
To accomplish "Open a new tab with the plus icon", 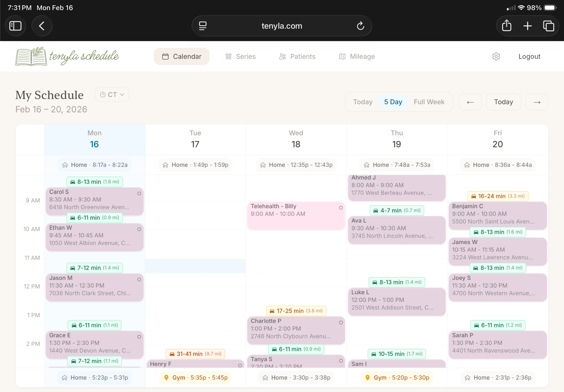I will click(527, 26).
